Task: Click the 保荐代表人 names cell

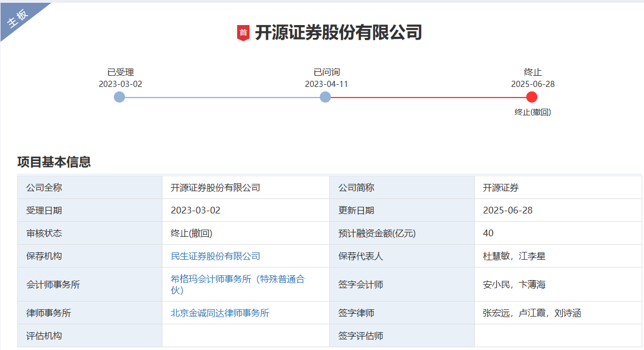Action: (x=514, y=256)
